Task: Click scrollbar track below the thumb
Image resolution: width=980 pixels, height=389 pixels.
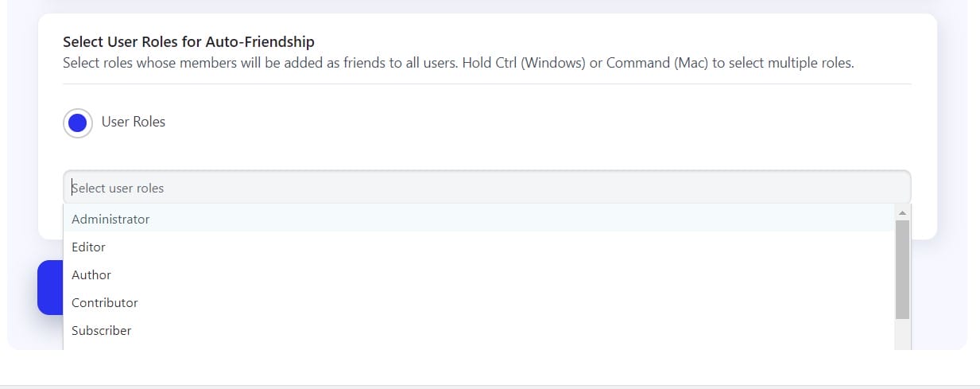Action: tap(902, 334)
